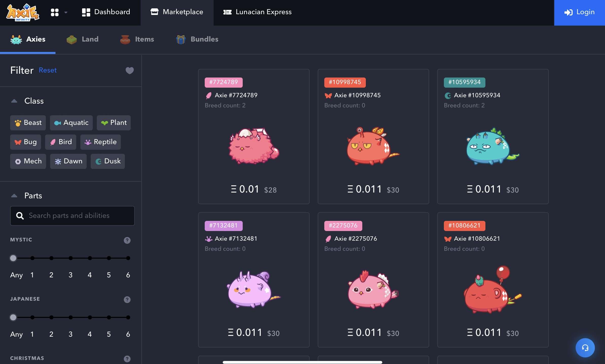Open the red Axie #10998745 image
Image resolution: width=605 pixels, height=364 pixels.
coord(373,146)
